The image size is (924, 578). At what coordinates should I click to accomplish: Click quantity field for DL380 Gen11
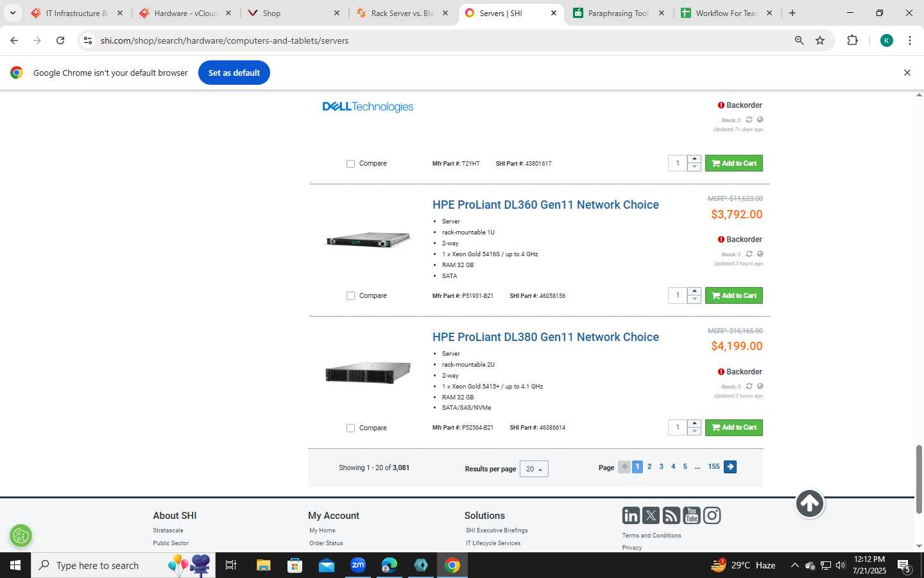[678, 428]
